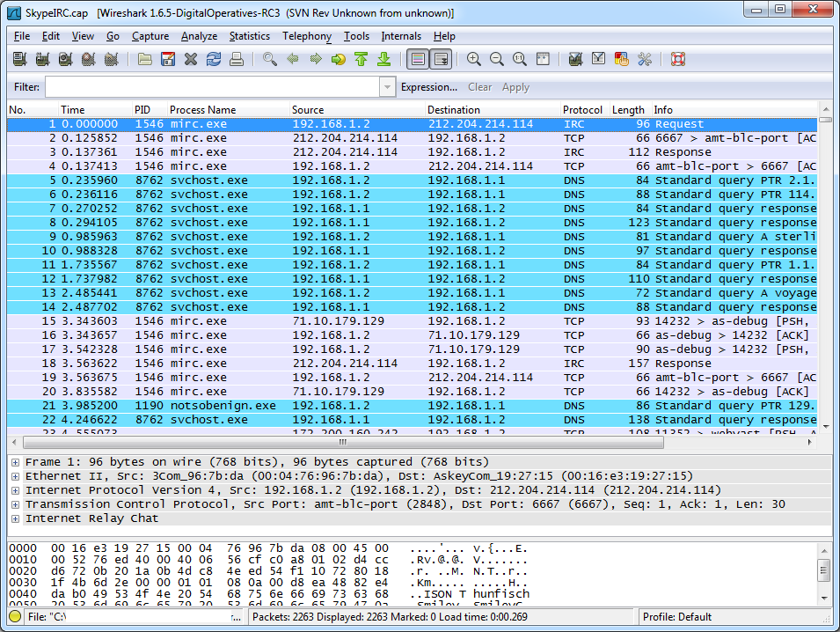Reset zoom to normal size icon

(520, 59)
